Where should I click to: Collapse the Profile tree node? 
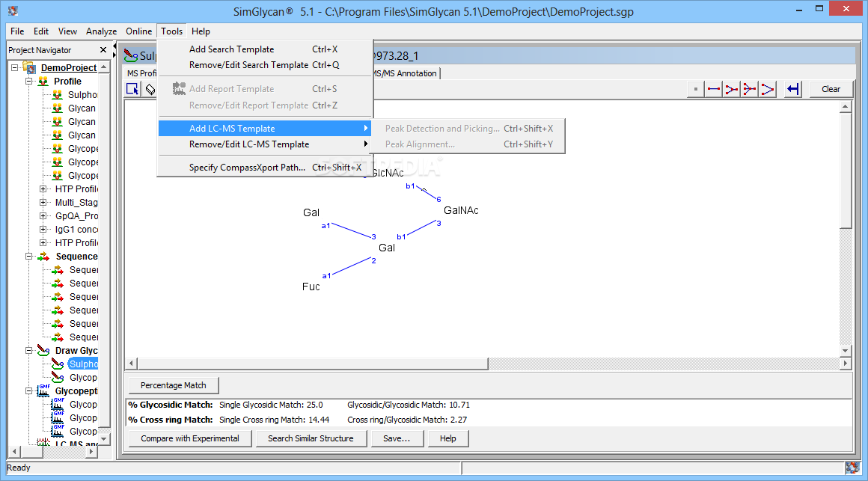(28, 82)
